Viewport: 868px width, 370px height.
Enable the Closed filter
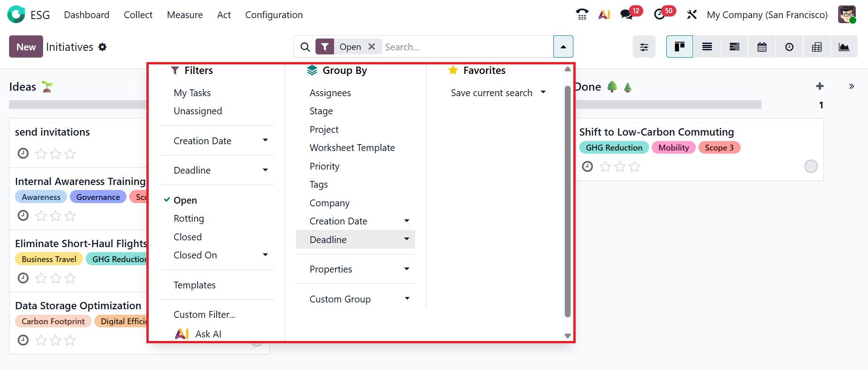(x=188, y=237)
